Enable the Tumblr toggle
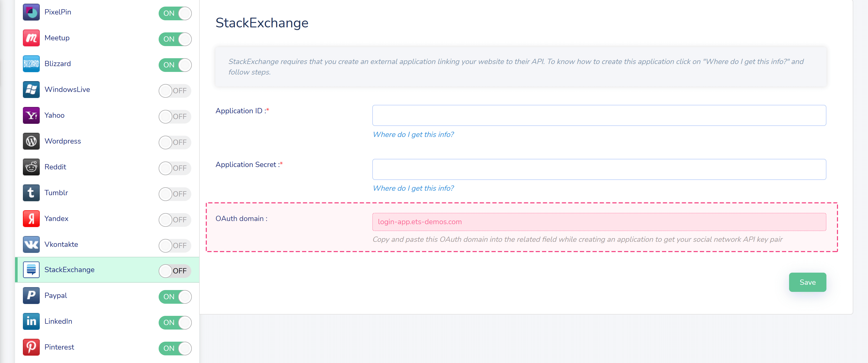This screenshot has width=868, height=363. [175, 194]
